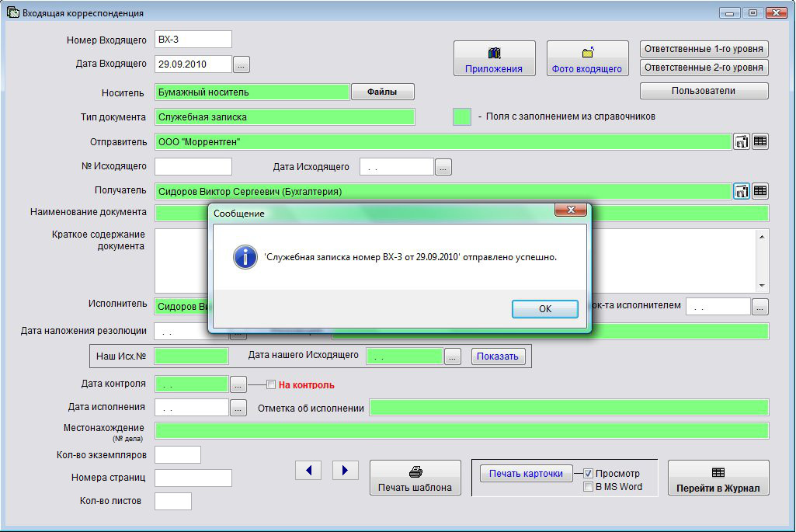The height and width of the screenshot is (532, 796).
Task: Enable the В MS Word checkbox
Action: (588, 487)
